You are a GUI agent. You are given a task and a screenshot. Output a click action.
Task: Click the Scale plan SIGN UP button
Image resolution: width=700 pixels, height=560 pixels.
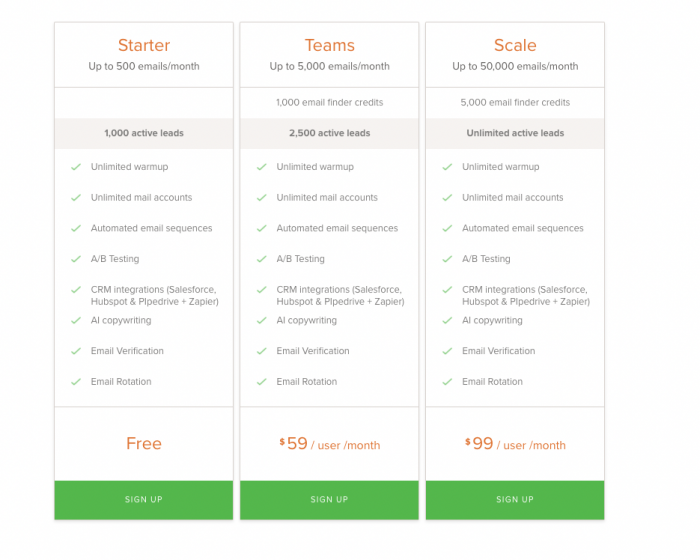[x=515, y=500]
